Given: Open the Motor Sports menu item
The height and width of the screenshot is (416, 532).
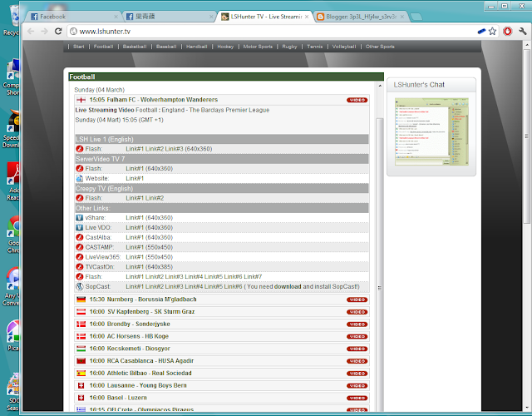Looking at the screenshot, I should tap(258, 47).
